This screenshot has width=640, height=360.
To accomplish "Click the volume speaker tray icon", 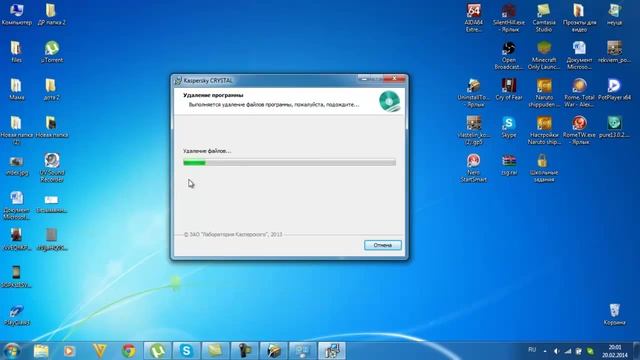I will tap(556, 351).
